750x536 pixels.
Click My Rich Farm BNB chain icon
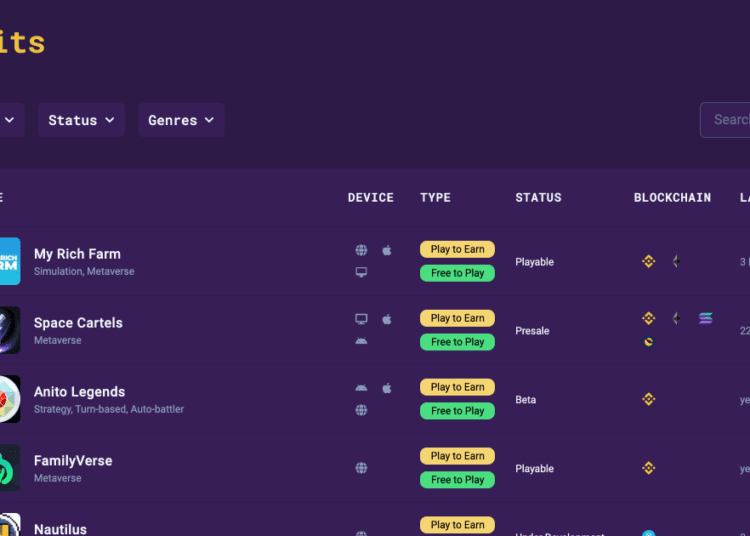(x=649, y=262)
